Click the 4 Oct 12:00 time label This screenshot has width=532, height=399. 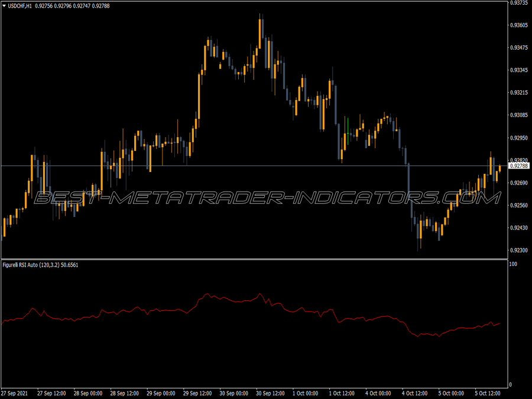(414, 393)
